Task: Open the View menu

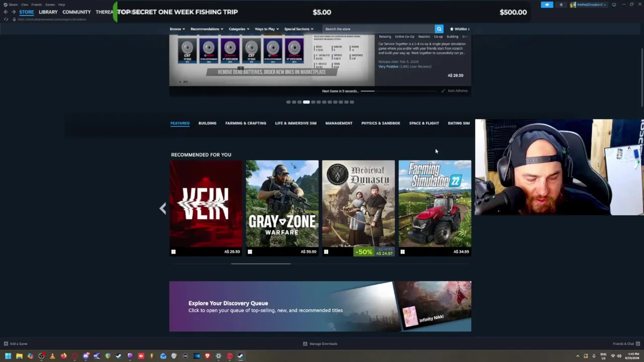Action: (x=24, y=5)
